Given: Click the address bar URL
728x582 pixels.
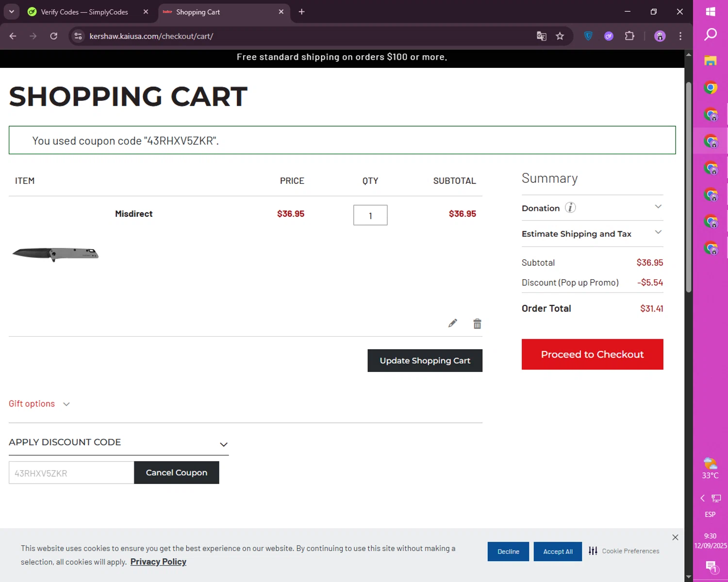Looking at the screenshot, I should click(151, 36).
